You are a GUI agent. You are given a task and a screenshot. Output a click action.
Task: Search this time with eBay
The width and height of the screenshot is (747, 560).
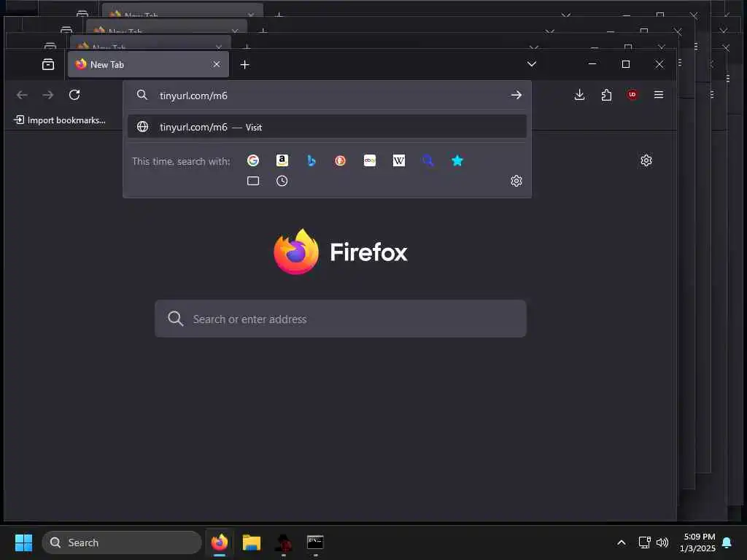[370, 160]
